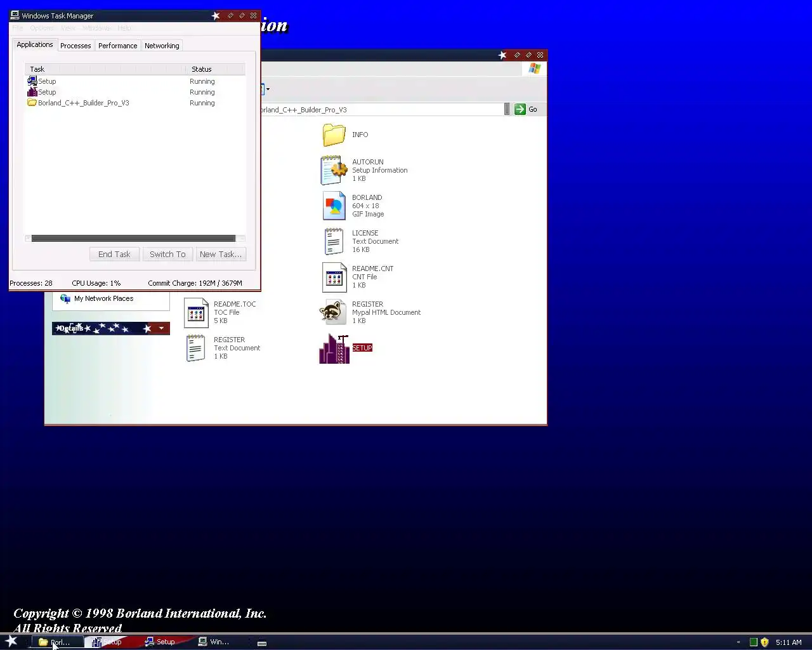Open the star Start button on taskbar
Viewport: 812px width, 650px height.
pos(11,641)
